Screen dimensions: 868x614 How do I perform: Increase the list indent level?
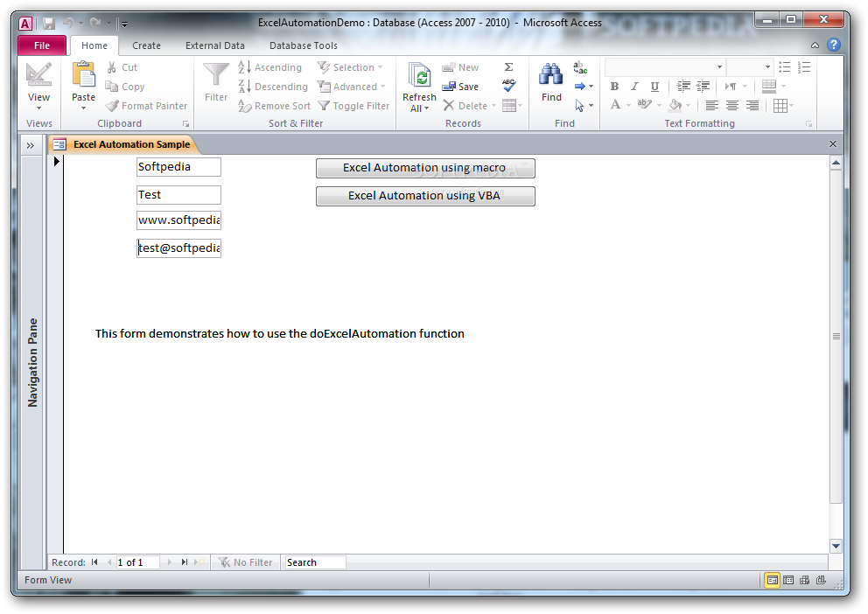683,87
